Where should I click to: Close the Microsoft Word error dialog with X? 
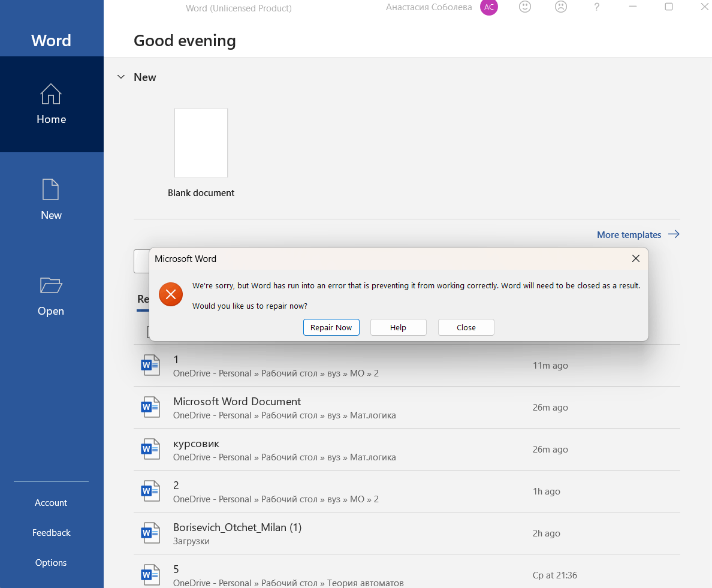(636, 258)
